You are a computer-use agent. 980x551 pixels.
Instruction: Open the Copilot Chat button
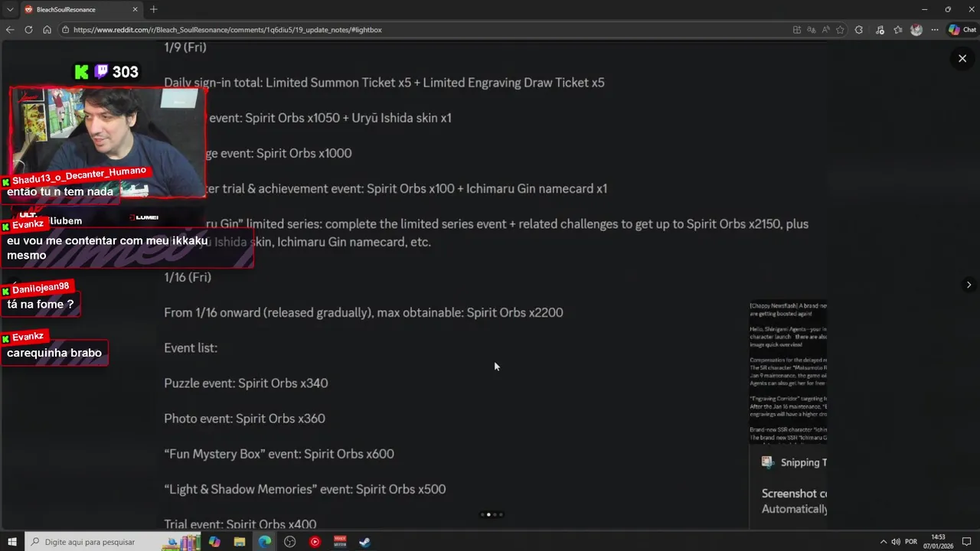pos(962,30)
